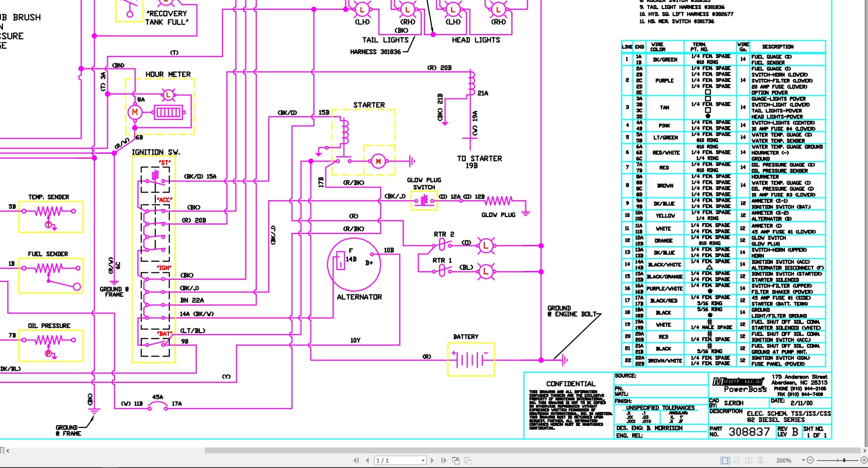Go to the first page
The height and width of the screenshot is (468, 868).
pyautogui.click(x=356, y=460)
